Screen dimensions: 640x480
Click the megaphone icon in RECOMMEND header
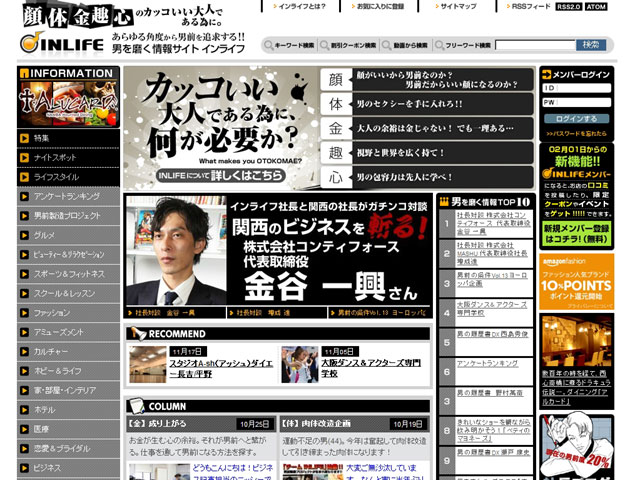138,333
